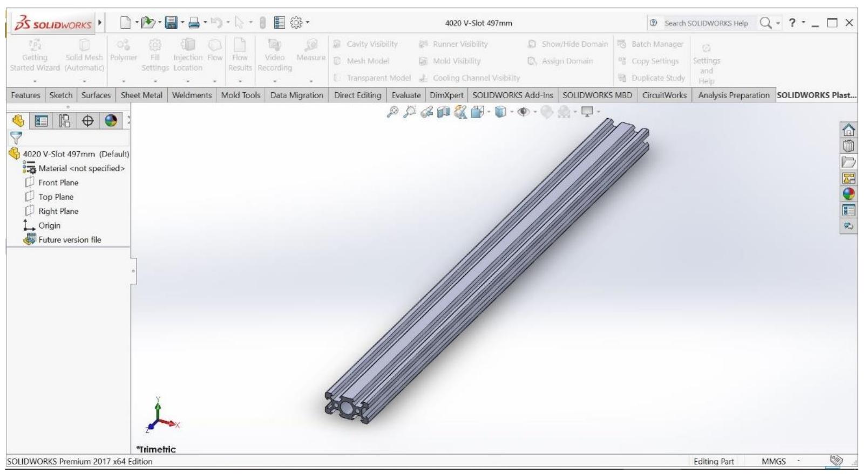Select Material not specified tree item
Screen dimensions: 868x474
(81, 168)
